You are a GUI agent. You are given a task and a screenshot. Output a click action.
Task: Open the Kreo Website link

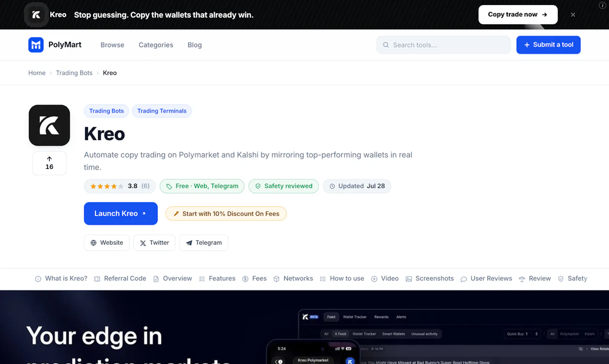[107, 243]
